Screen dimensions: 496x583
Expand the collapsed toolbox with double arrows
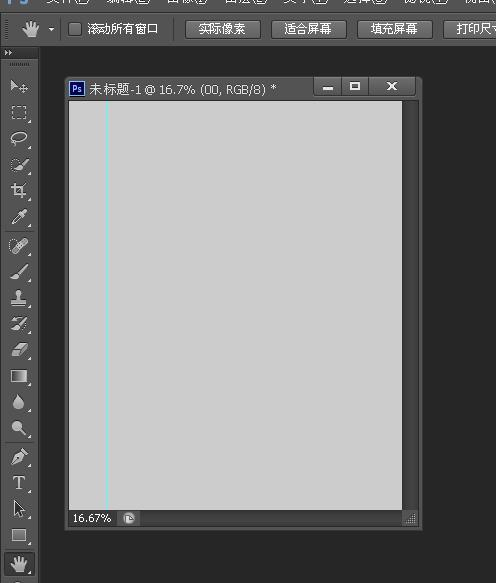8,53
